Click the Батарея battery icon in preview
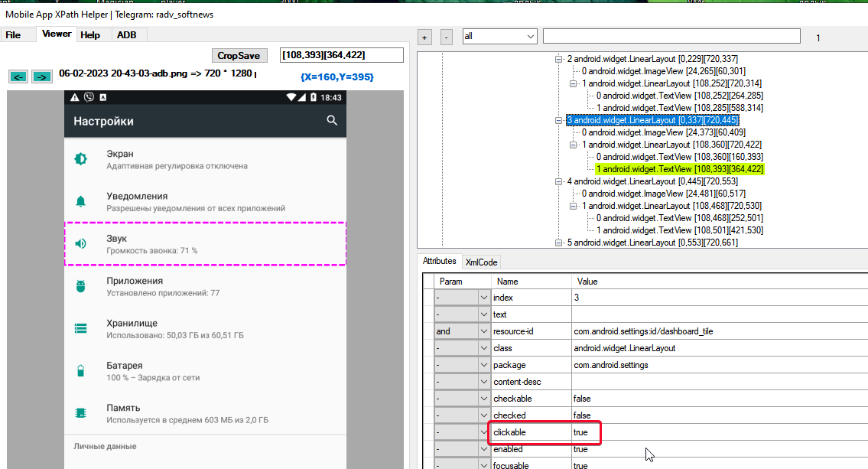This screenshot has width=868, height=469. click(x=81, y=371)
